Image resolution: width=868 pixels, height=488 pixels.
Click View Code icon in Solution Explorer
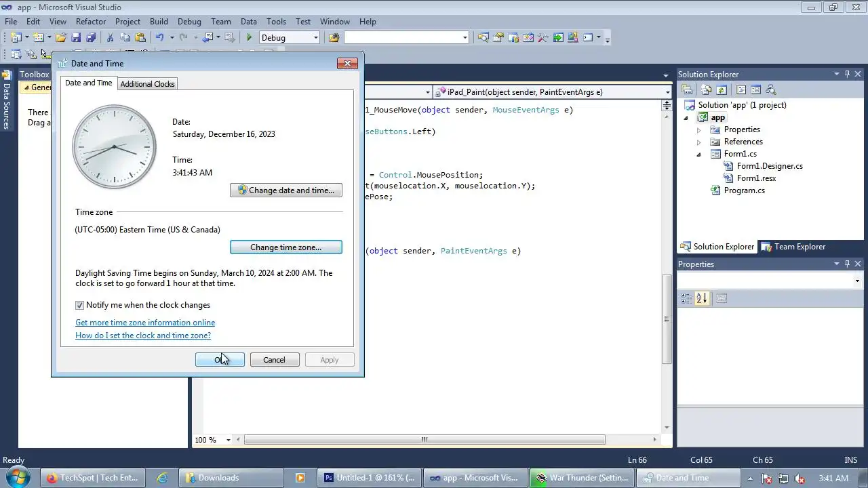click(741, 89)
